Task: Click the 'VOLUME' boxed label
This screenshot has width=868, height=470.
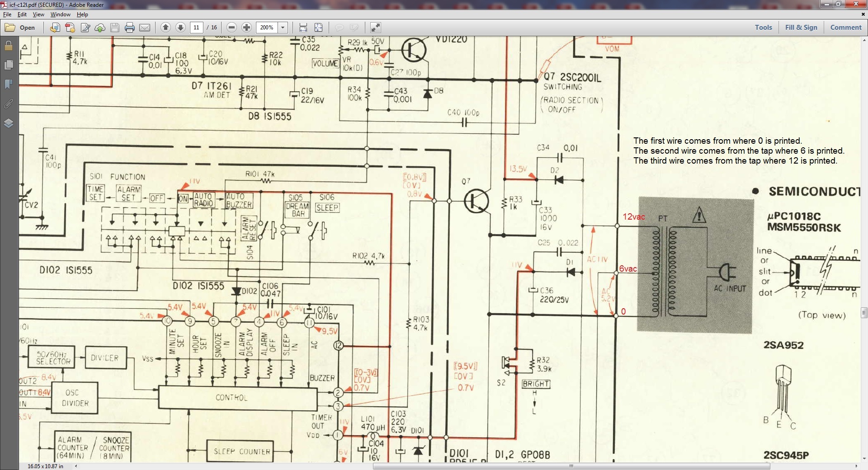Action: [325, 64]
